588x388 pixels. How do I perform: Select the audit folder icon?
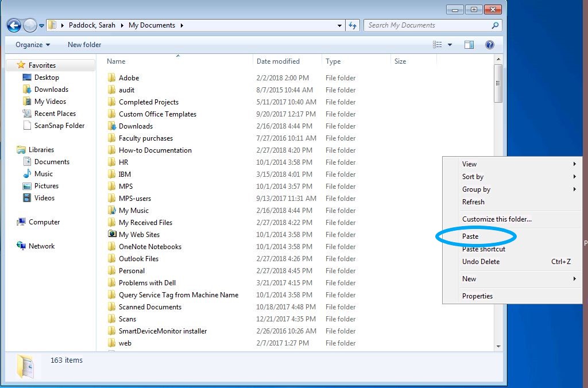pos(111,90)
